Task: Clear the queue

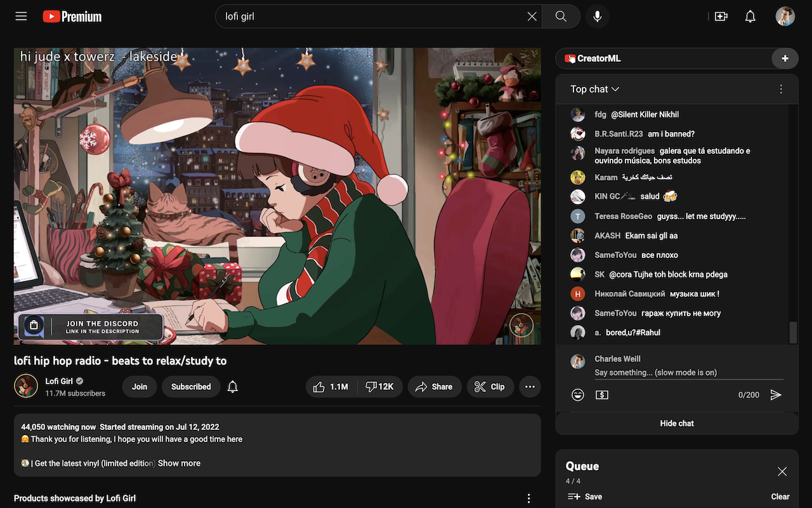Action: coord(780,497)
